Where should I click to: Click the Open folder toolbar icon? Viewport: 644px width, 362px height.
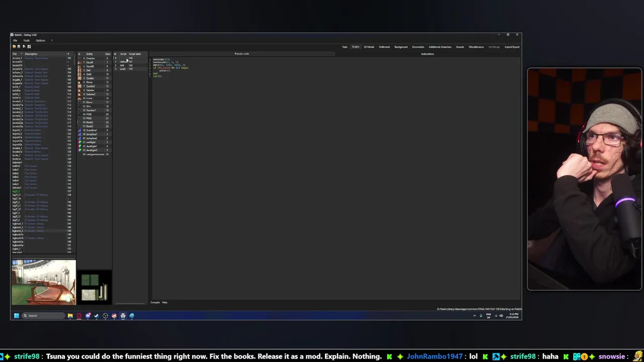point(14,46)
